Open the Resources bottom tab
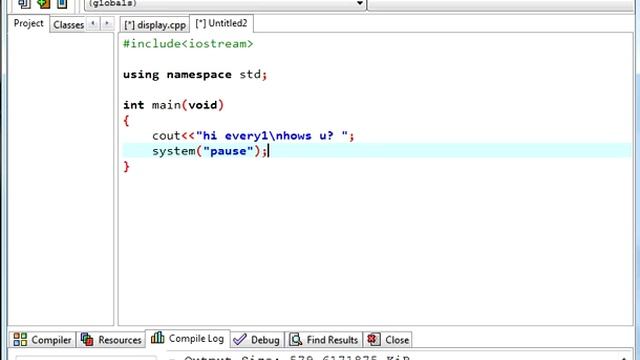 (x=111, y=340)
